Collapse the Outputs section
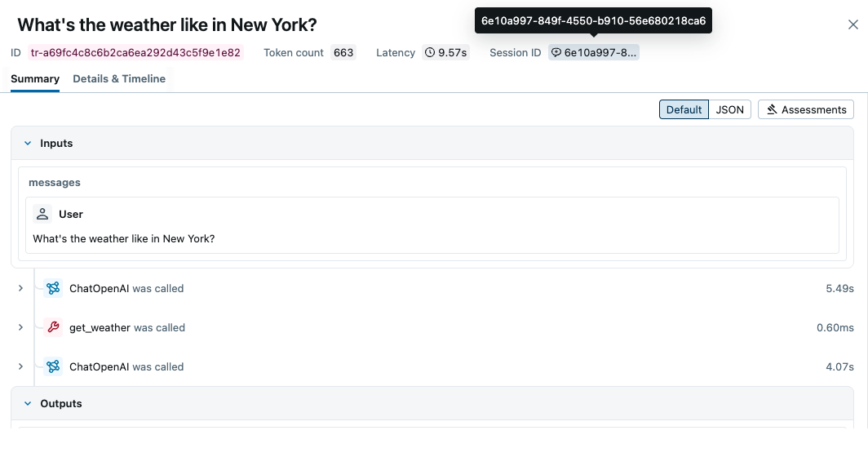 coord(28,403)
